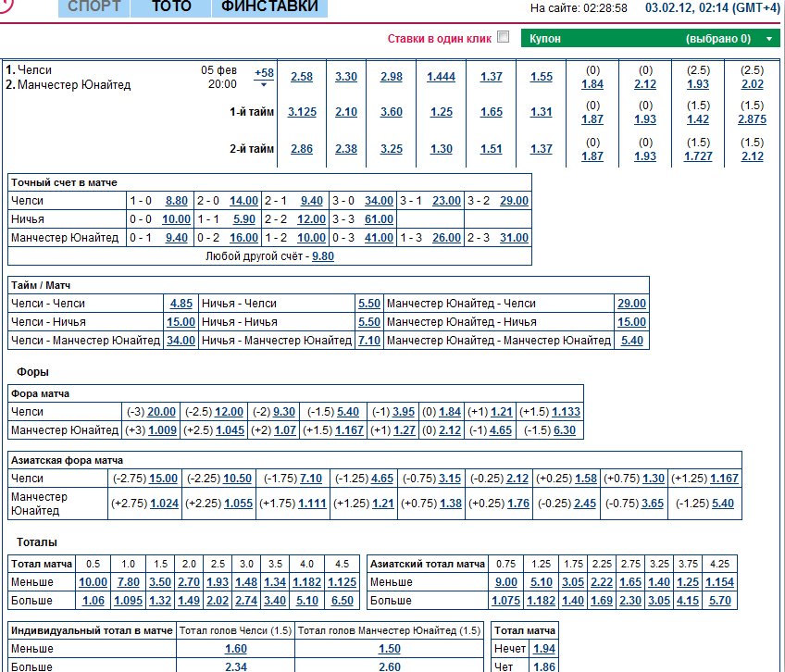Pick Азиатский тотал Больше 2.75 at 2.30

[630, 601]
